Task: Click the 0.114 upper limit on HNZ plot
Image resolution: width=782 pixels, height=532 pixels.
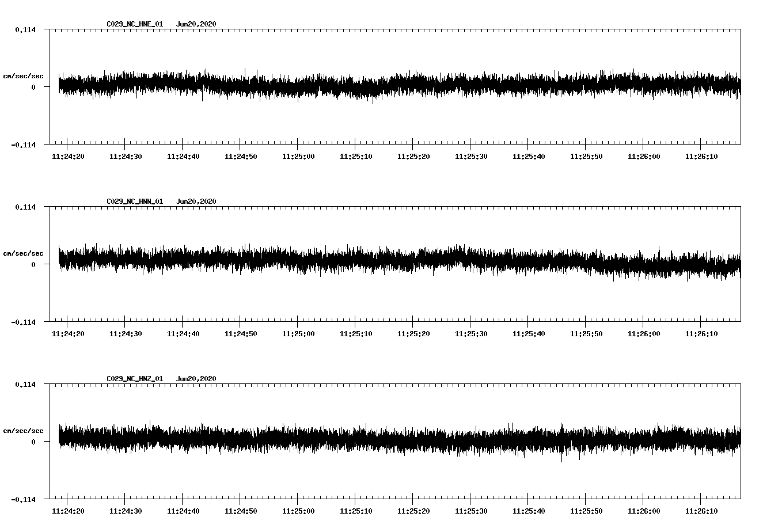Action: (x=25, y=384)
